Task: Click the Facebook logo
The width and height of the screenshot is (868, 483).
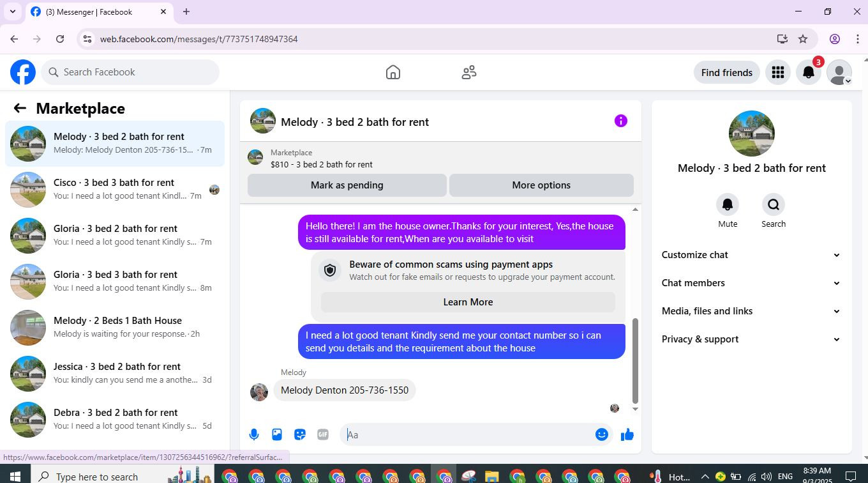Action: 23,72
